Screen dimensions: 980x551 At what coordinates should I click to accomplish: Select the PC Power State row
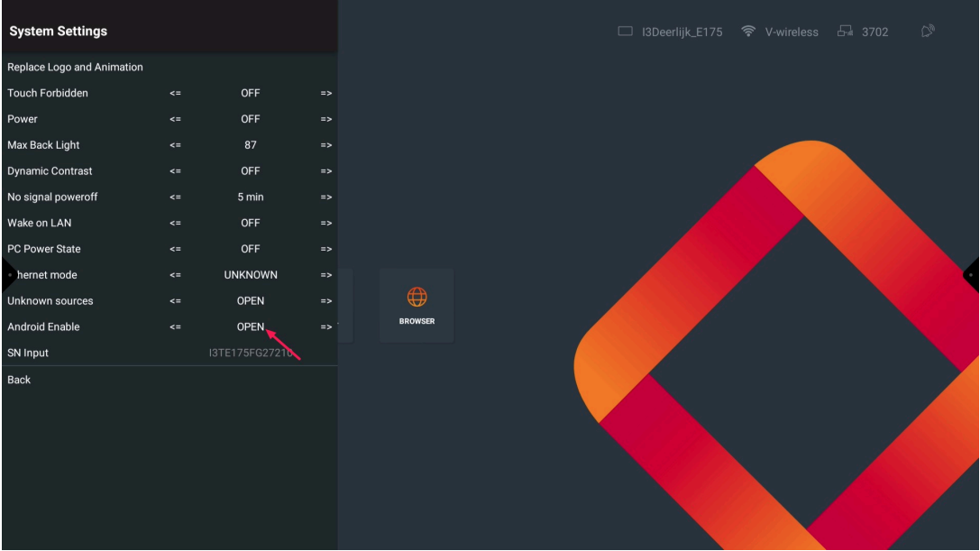[x=44, y=249]
